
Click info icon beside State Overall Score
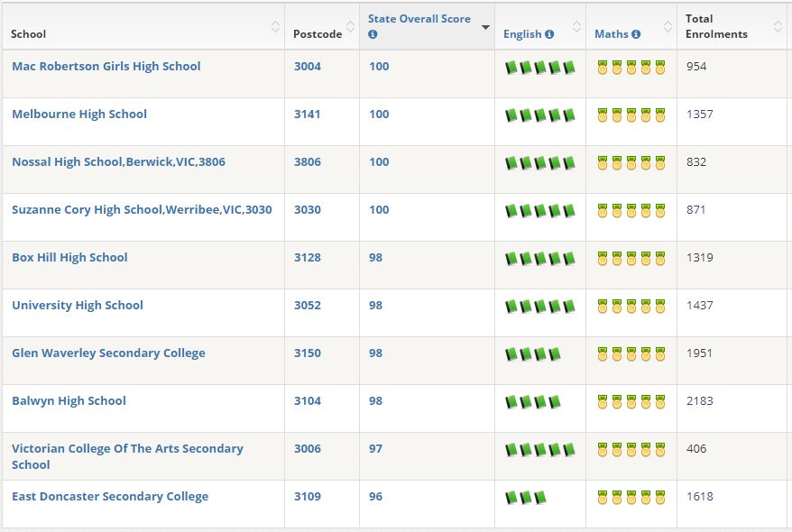tap(373, 34)
